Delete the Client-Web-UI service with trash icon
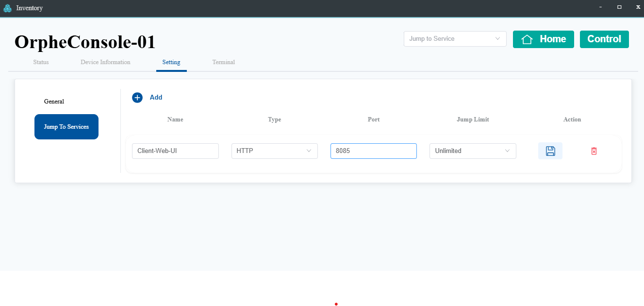This screenshot has height=306, width=644. tap(594, 151)
